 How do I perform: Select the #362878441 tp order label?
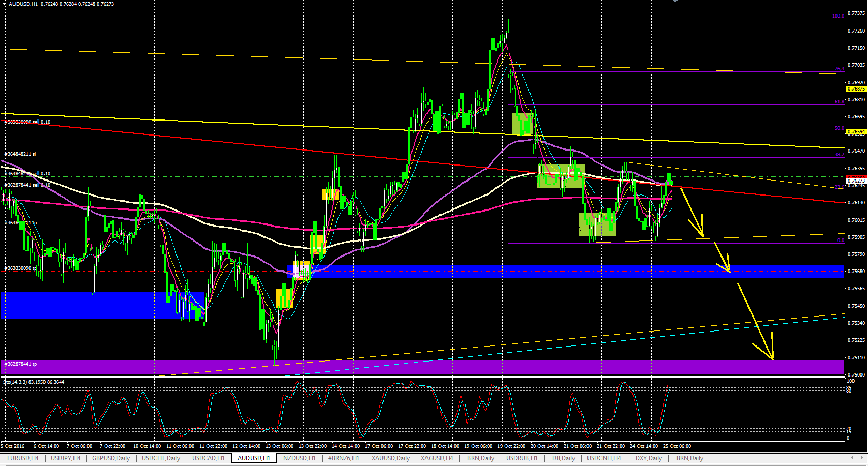click(21, 364)
